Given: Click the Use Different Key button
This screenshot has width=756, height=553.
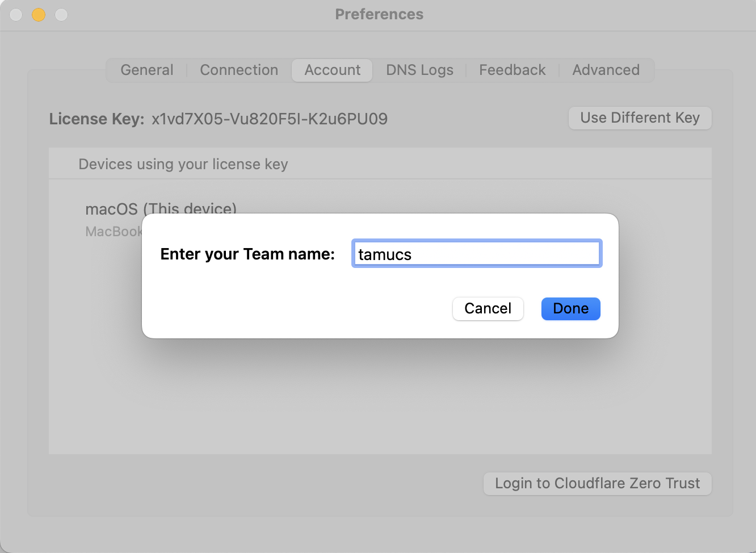Looking at the screenshot, I should coord(640,118).
